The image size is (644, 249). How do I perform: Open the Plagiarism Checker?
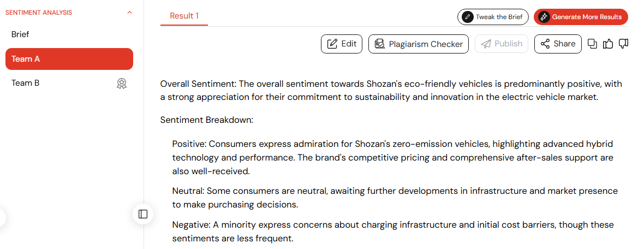tap(419, 44)
